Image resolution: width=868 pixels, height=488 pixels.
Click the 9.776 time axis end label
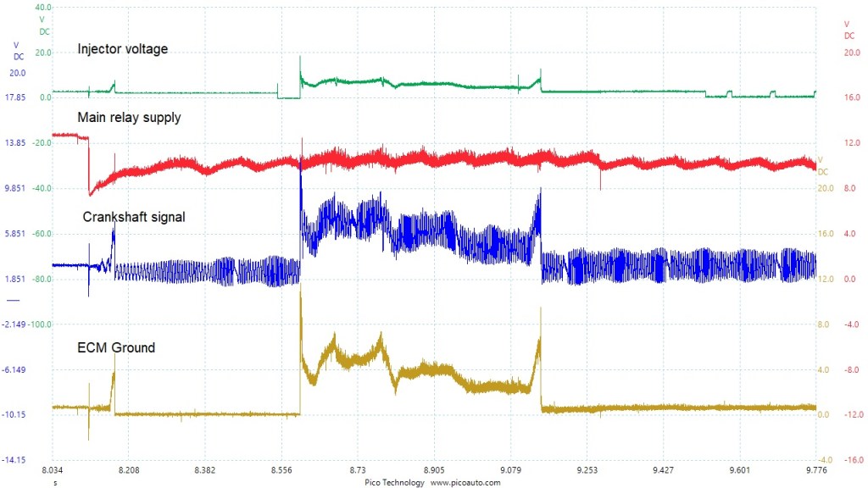point(815,469)
